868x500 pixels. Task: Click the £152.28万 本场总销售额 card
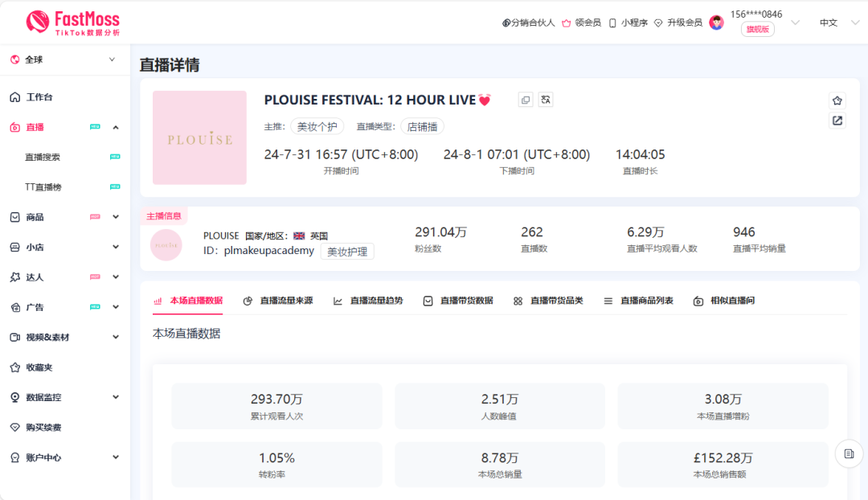(723, 465)
